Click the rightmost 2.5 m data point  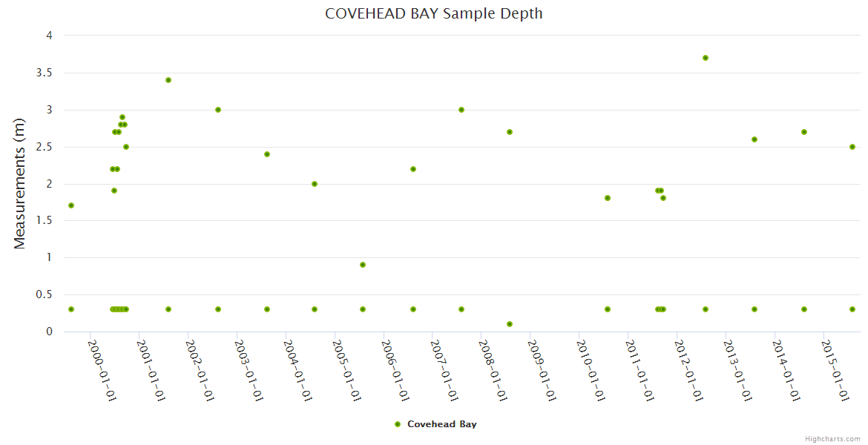coord(852,147)
